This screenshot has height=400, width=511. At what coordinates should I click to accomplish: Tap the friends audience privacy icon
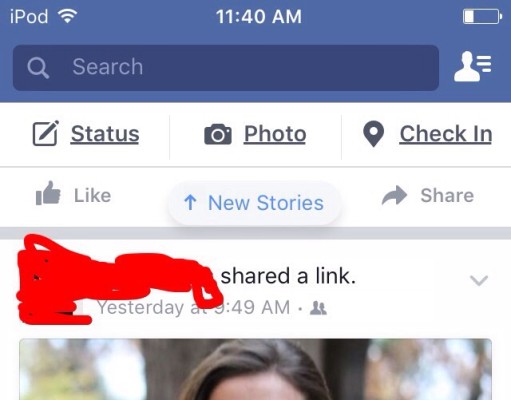click(318, 308)
